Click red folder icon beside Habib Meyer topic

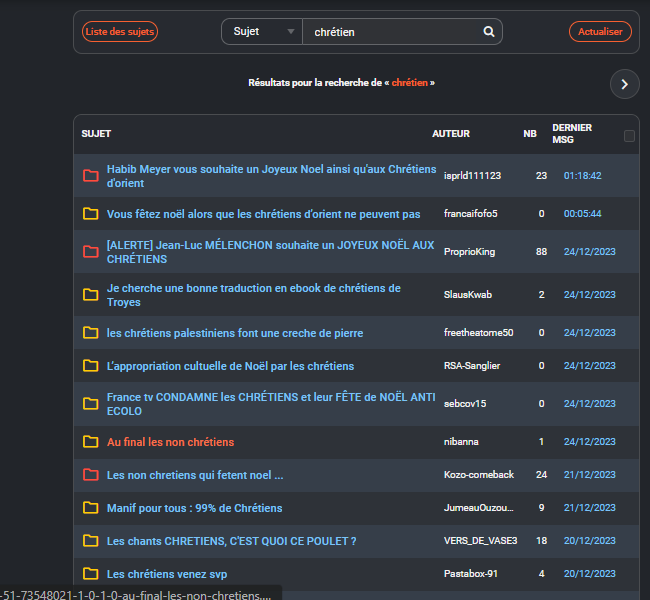(x=91, y=176)
